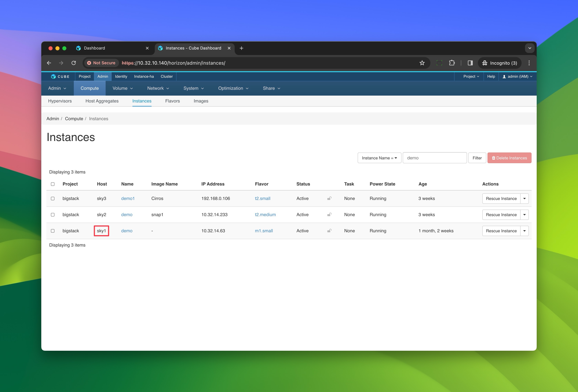
Task: Open the Incognito (3) indicator
Action: (x=499, y=63)
